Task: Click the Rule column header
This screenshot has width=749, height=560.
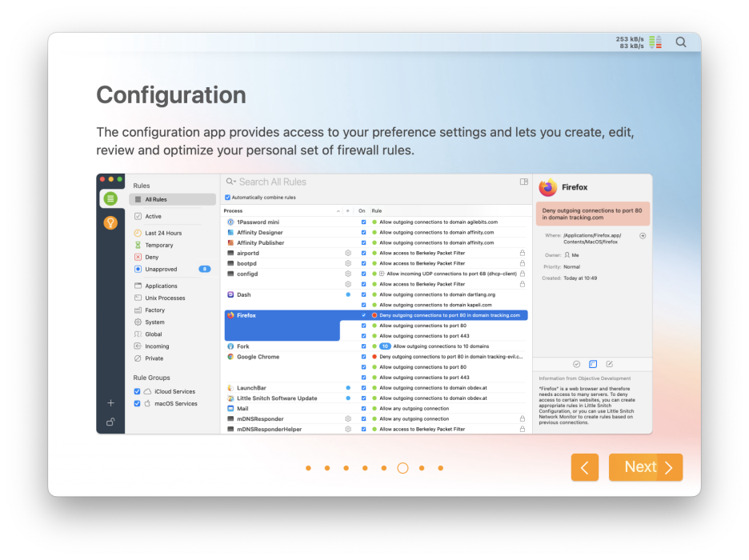Action: (x=377, y=211)
